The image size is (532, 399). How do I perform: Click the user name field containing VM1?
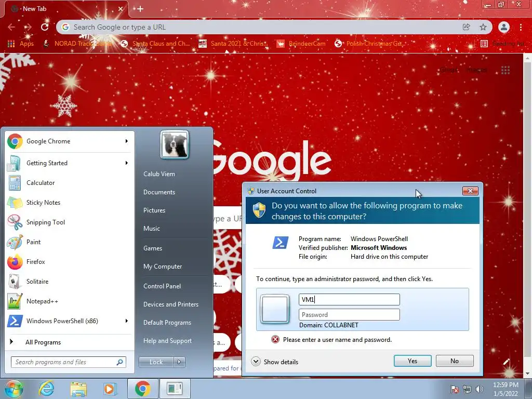349,299
